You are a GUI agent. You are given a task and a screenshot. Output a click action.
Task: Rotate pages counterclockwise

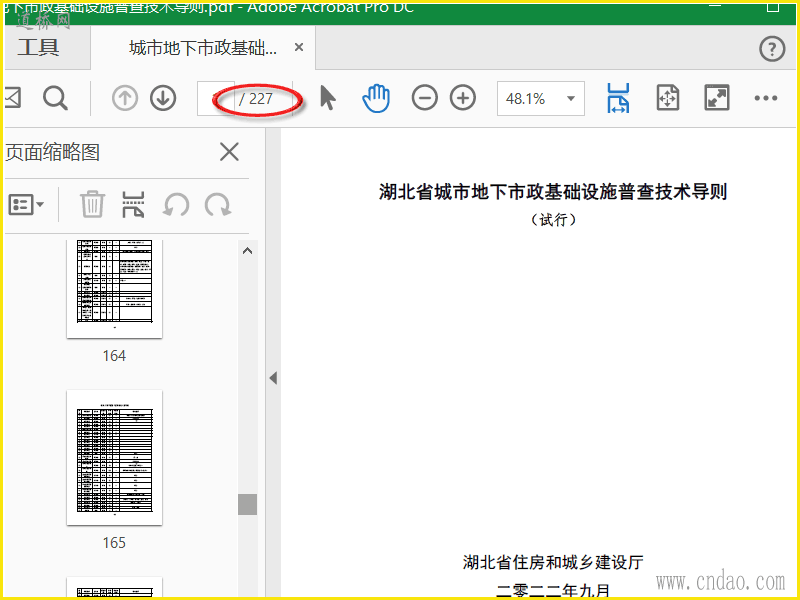click(176, 205)
